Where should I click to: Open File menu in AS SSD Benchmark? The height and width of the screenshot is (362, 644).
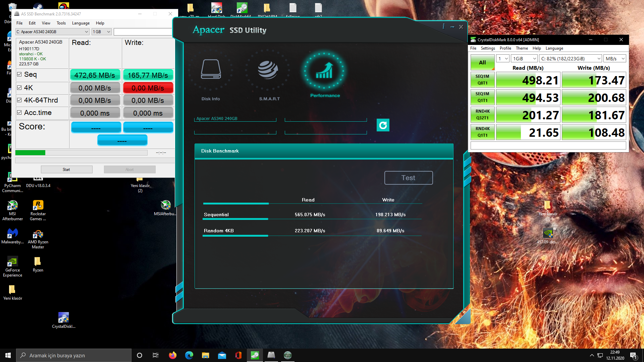point(19,23)
